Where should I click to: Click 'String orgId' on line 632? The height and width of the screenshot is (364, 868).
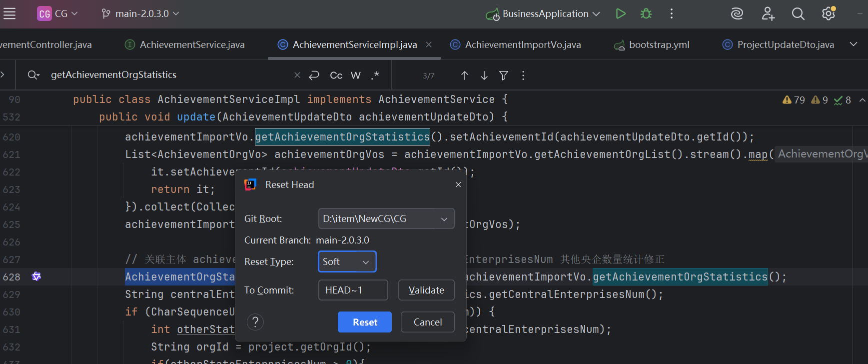[x=190, y=346]
